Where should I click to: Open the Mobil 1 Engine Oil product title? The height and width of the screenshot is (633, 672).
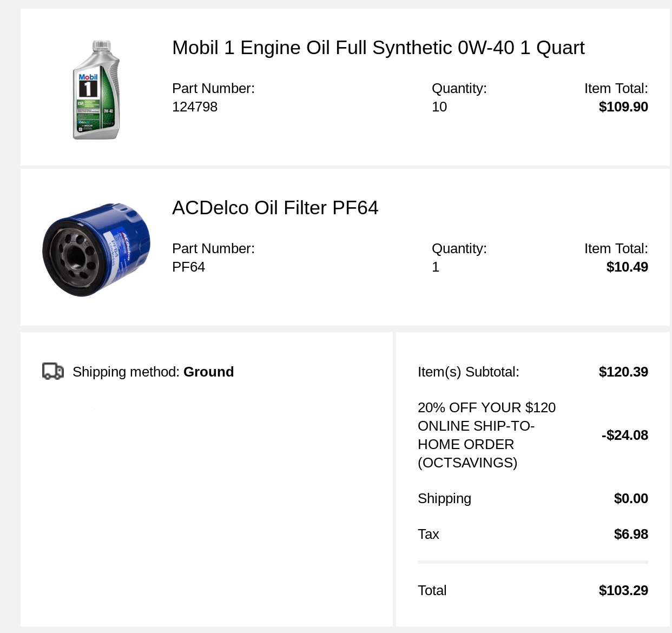(378, 48)
